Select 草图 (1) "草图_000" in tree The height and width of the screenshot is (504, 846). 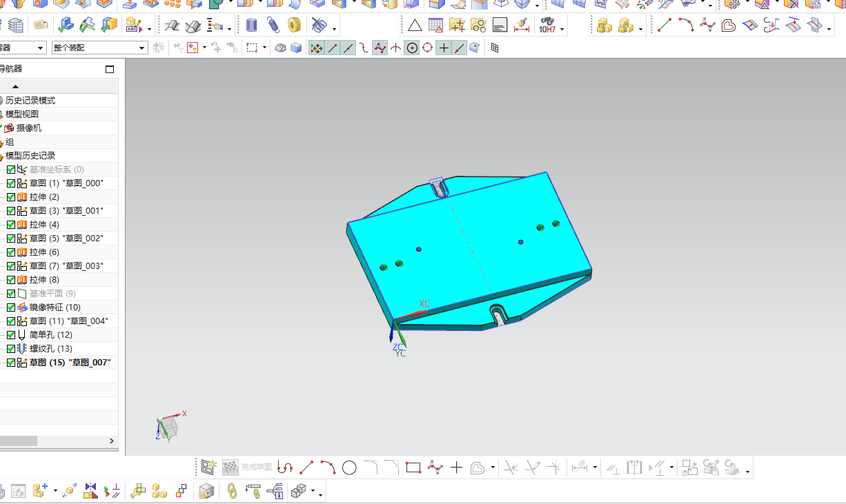point(66,183)
